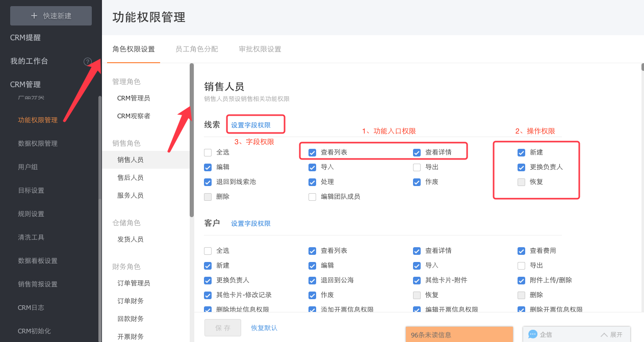Screen dimensions: 644x342
Task: Open the 96条未读信息 notification bar
Action: point(459,335)
